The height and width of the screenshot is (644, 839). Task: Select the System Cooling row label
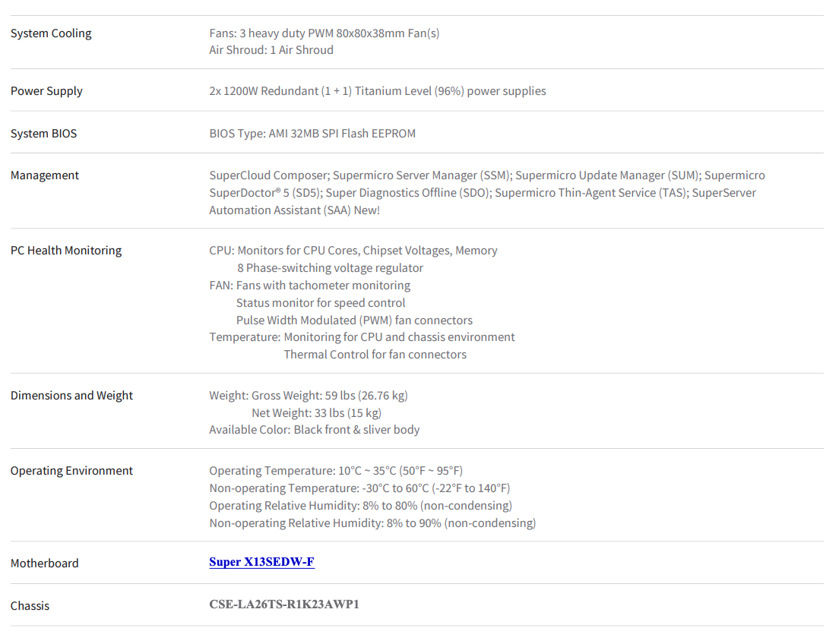click(51, 33)
